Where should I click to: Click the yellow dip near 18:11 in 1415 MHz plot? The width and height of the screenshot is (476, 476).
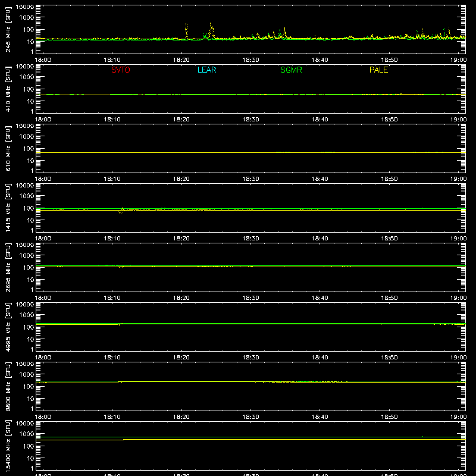[121, 212]
